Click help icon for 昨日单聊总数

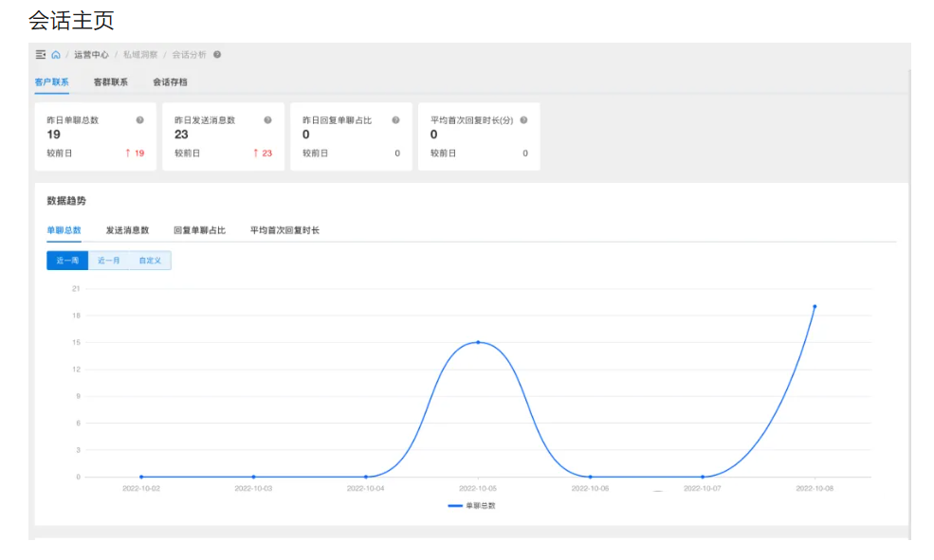[x=140, y=120]
